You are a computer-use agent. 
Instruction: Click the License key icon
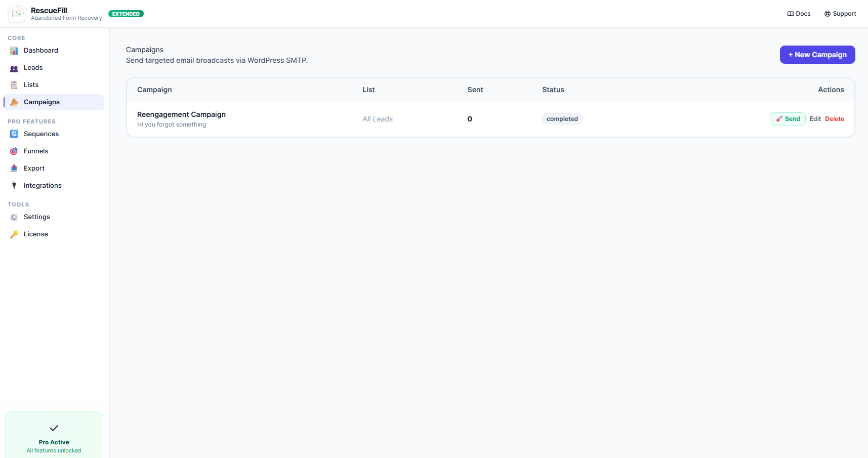click(x=14, y=234)
